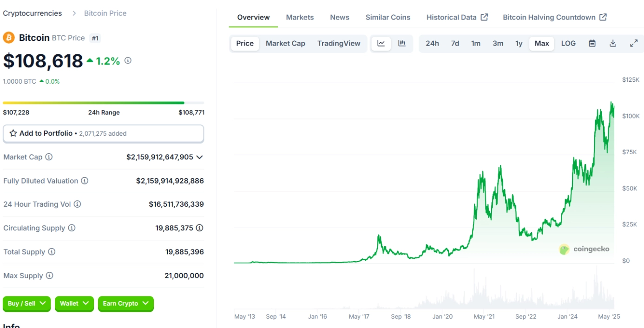Click the May '21 axis label
Viewport: 644px width, 328px height.
point(484,316)
